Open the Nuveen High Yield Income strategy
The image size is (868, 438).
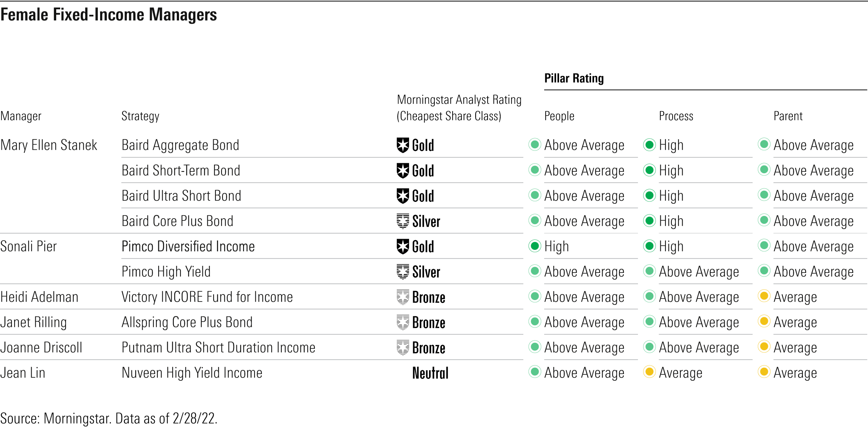point(192,373)
